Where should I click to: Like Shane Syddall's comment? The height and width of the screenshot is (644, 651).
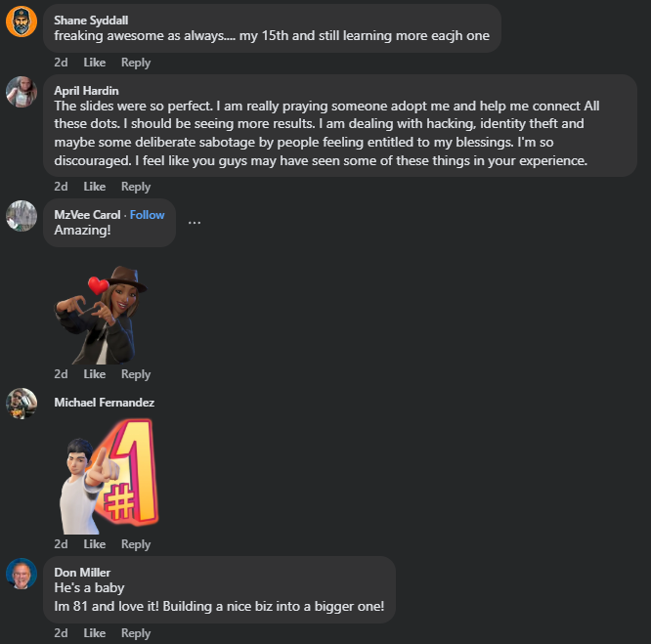point(95,63)
